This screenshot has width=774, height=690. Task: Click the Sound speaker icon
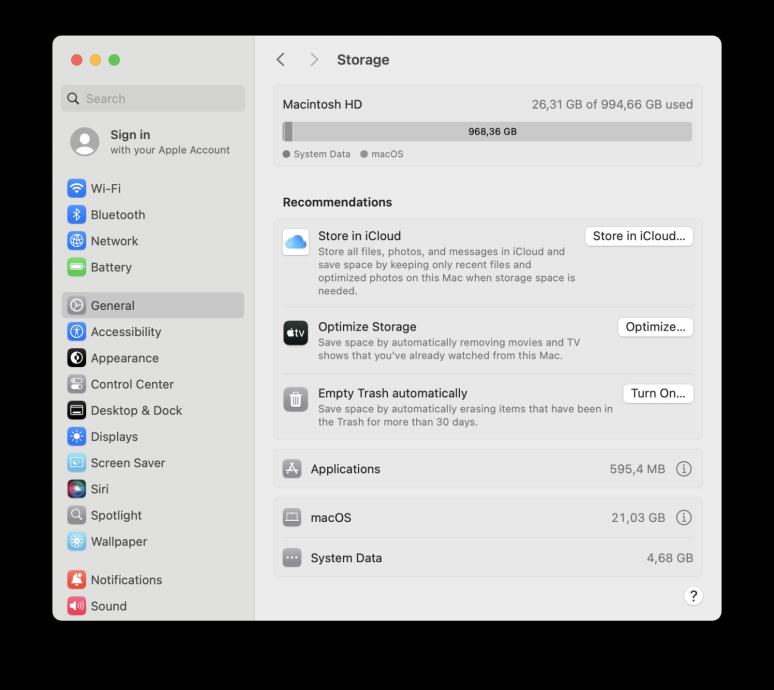(77, 606)
